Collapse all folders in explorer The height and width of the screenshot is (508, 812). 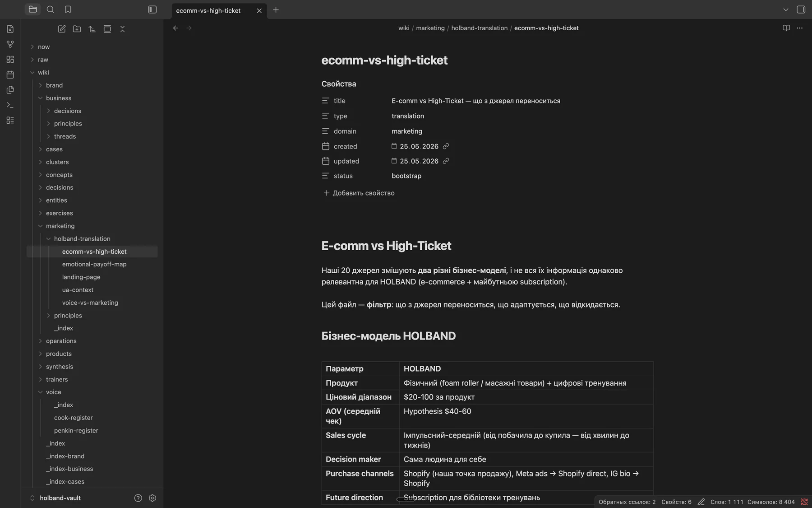coord(122,29)
